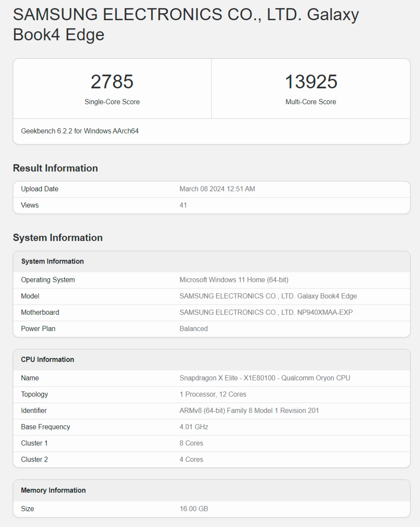Click the single-core score number 2785

(x=112, y=82)
